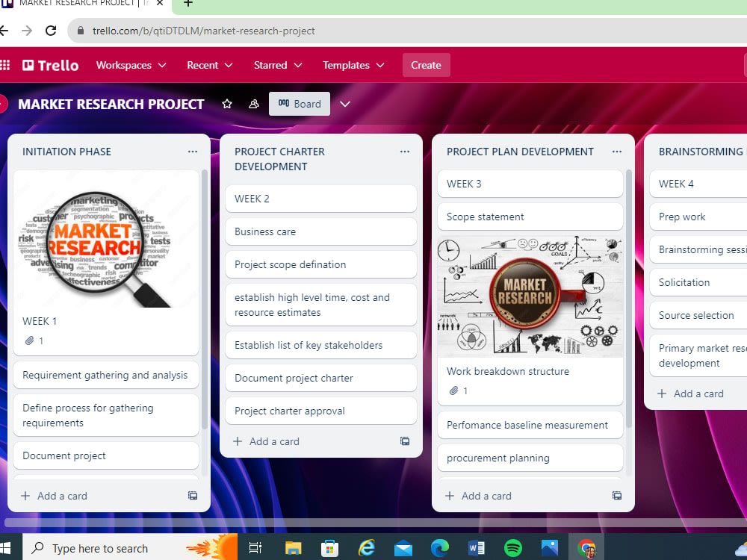This screenshot has width=747, height=560.
Task: Open File Explorer from taskbar
Action: coord(294,548)
